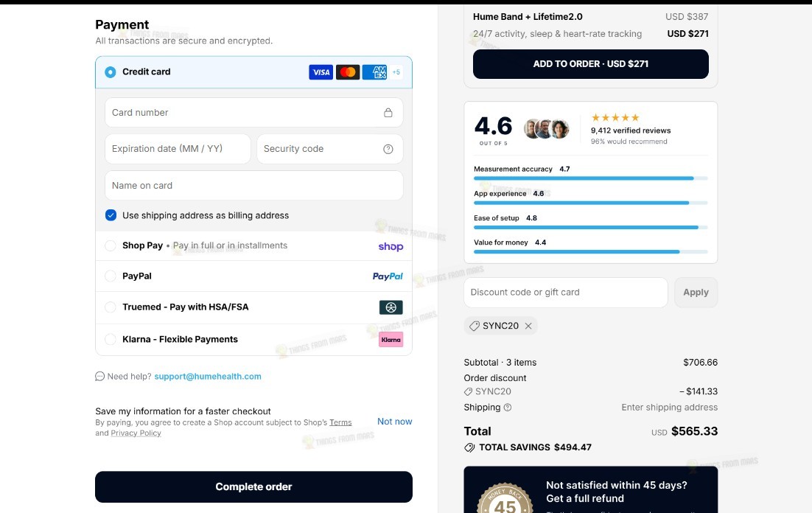Click the tag icon in SYNC20 chip
This screenshot has width=812, height=513.
(475, 326)
